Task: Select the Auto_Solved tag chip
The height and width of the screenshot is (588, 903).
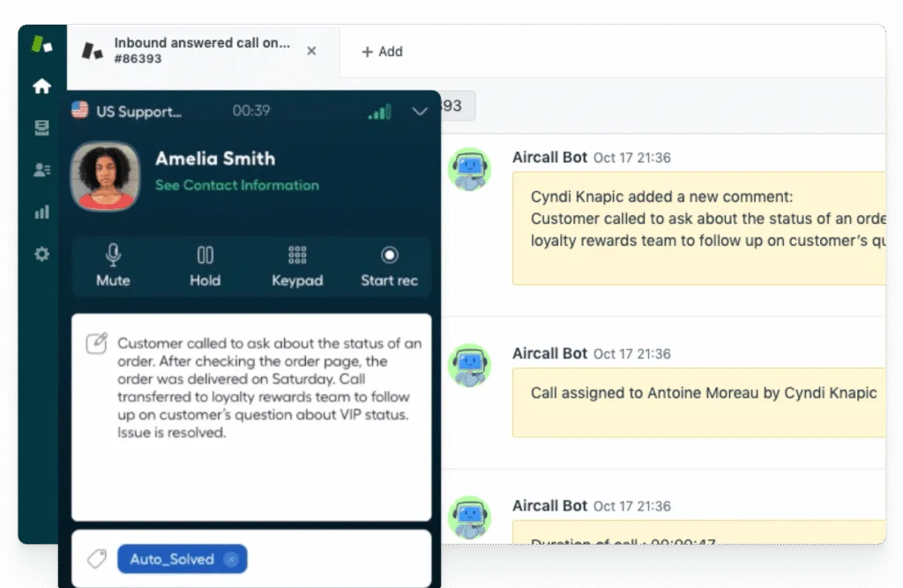Action: pos(182,559)
